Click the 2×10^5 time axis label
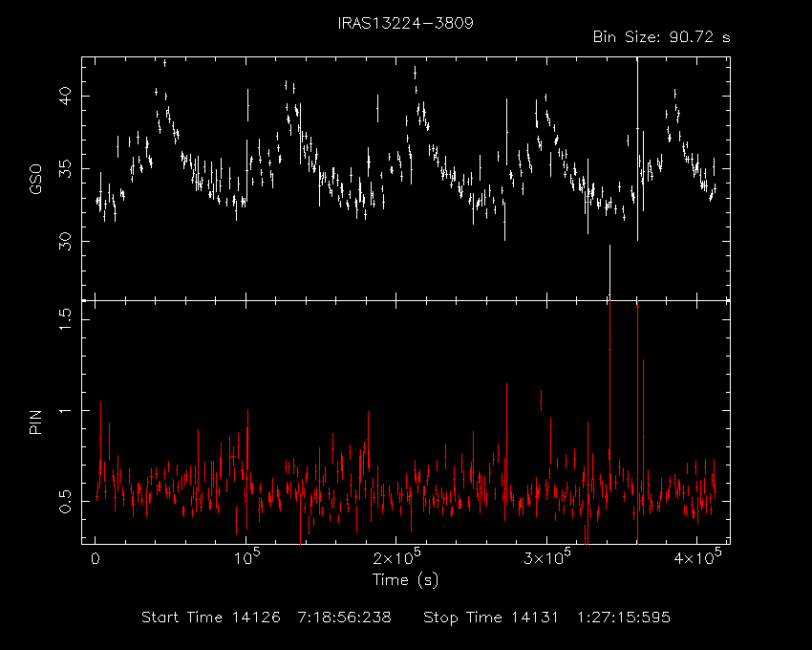 [x=397, y=557]
